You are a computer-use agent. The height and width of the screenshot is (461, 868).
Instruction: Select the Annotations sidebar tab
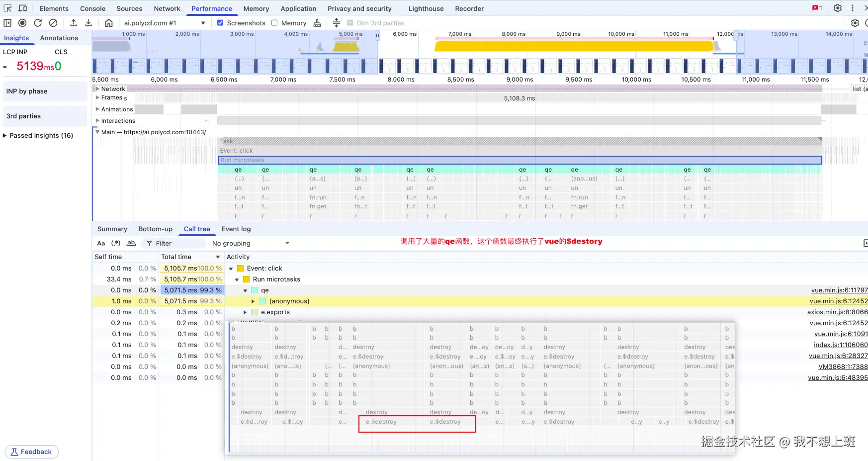point(59,38)
